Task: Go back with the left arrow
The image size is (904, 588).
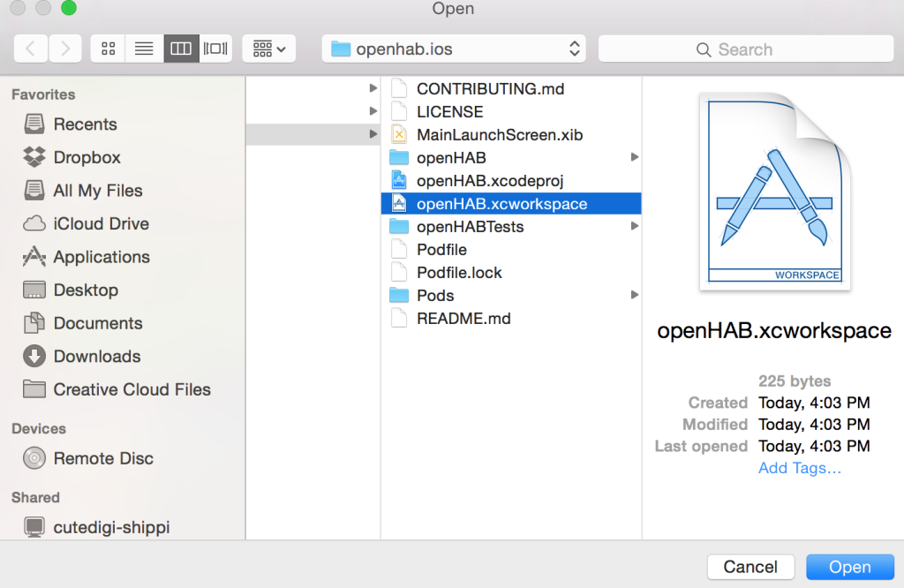Action: tap(31, 49)
